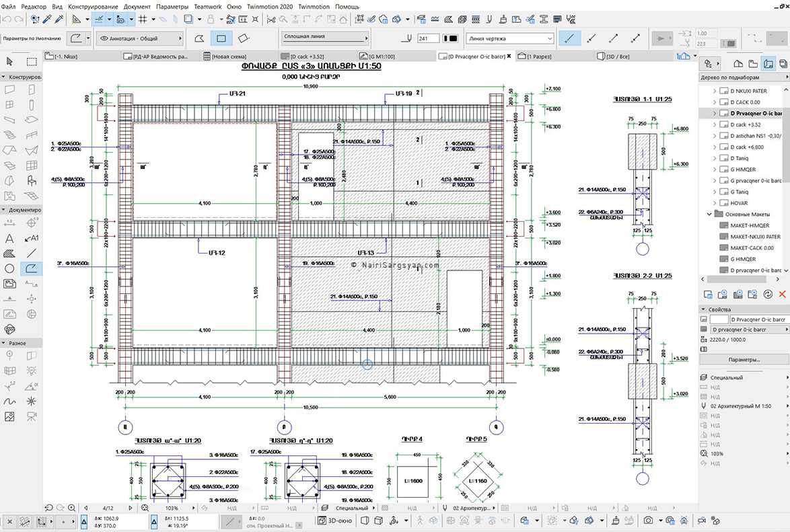Screen dimensions: 790x532
Task: Click the Inject Parameters syringe icon
Action: click(x=59, y=19)
